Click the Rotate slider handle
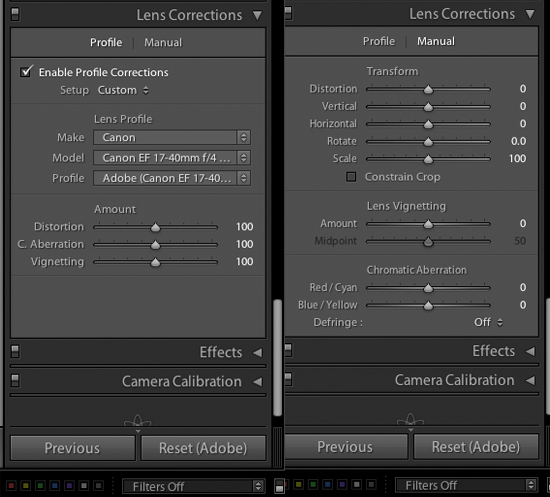550x497 pixels. pos(428,142)
